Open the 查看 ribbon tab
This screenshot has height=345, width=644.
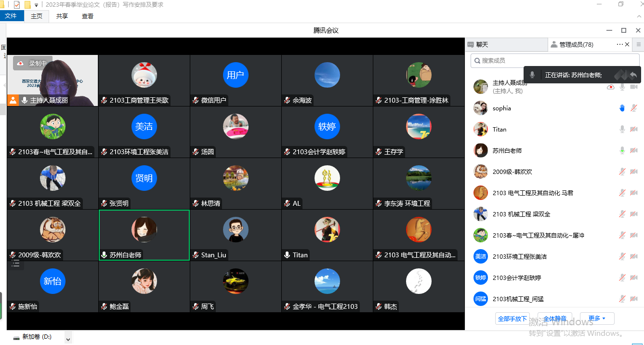pos(88,16)
